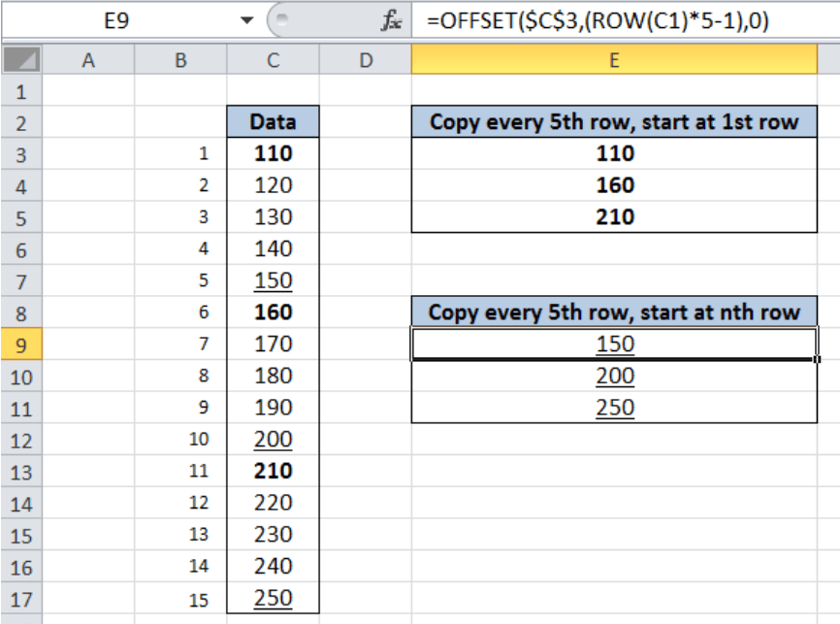
Task: Select cell containing 240
Action: click(x=273, y=566)
